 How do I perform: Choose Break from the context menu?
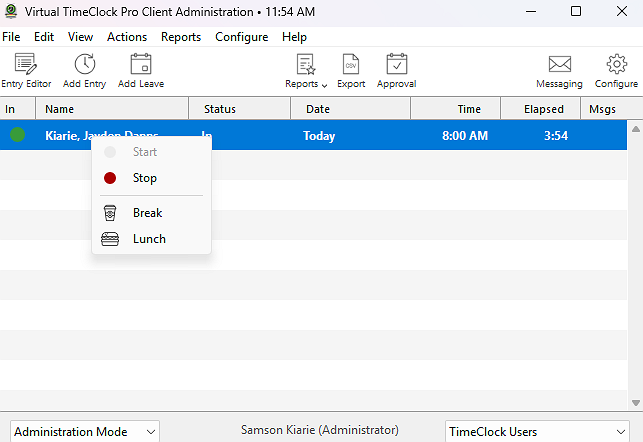(151, 213)
